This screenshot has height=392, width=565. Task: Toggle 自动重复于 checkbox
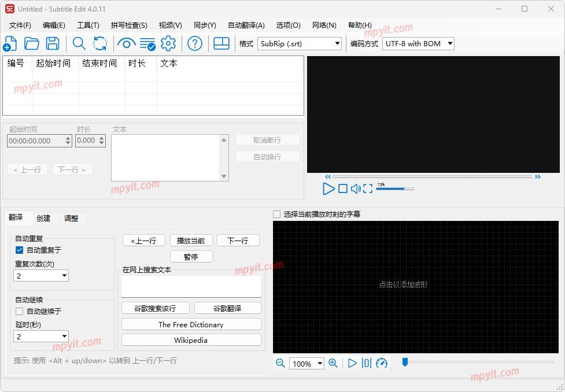[x=20, y=250]
